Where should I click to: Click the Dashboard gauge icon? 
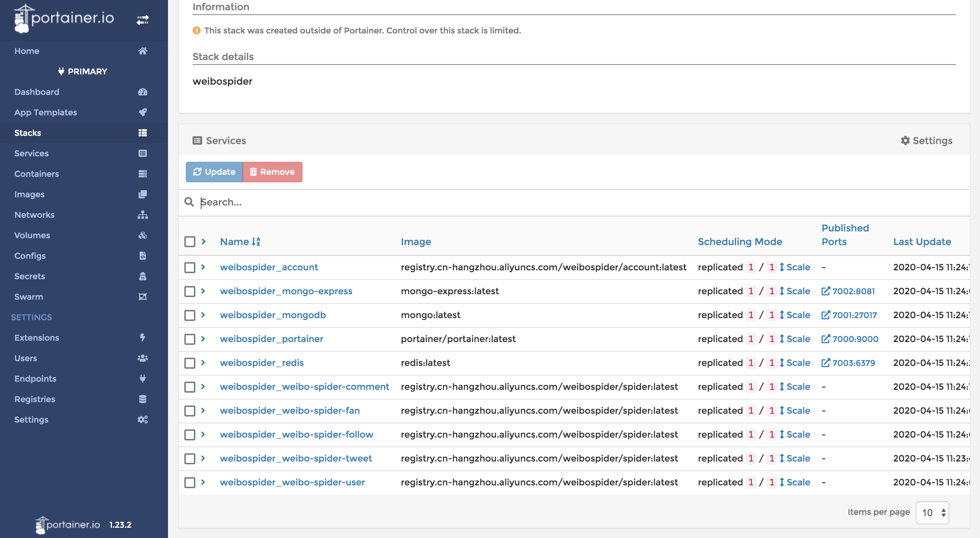tap(143, 92)
